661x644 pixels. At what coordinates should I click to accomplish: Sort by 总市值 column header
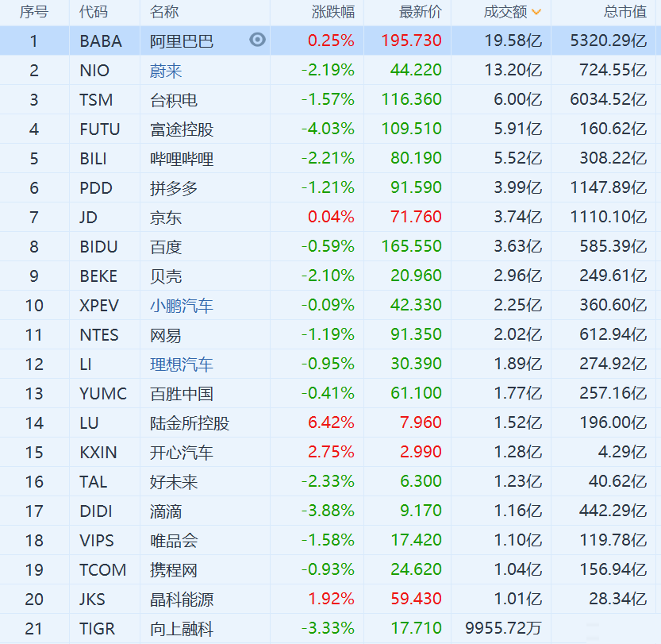pos(625,12)
